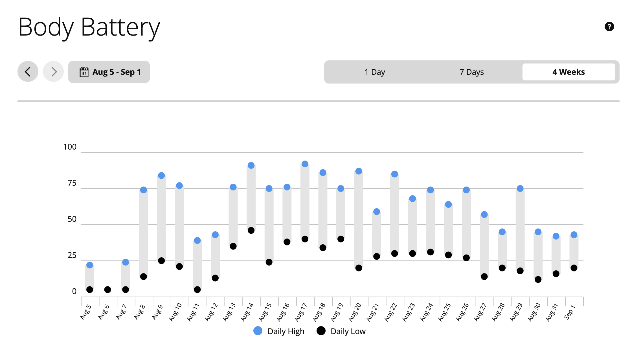The image size is (641, 364).
Task: Click Sep 1 daily low data point
Action: click(x=574, y=268)
